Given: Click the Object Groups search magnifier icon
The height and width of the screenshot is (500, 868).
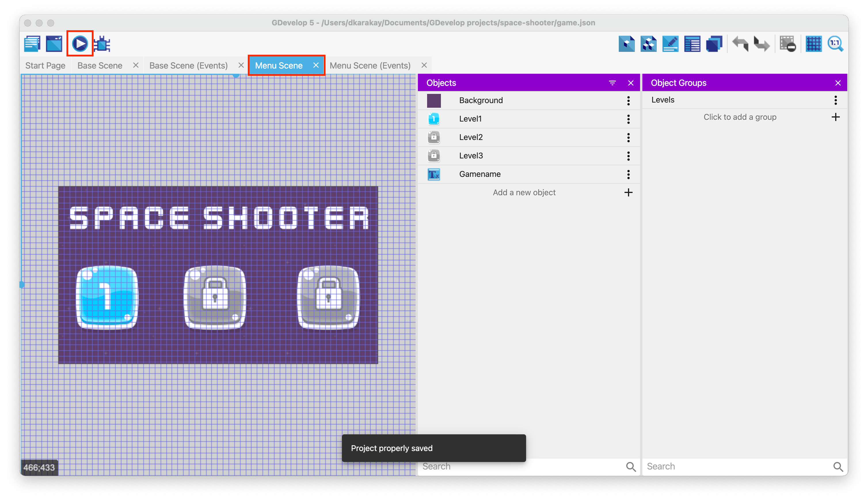Looking at the screenshot, I should click(838, 466).
